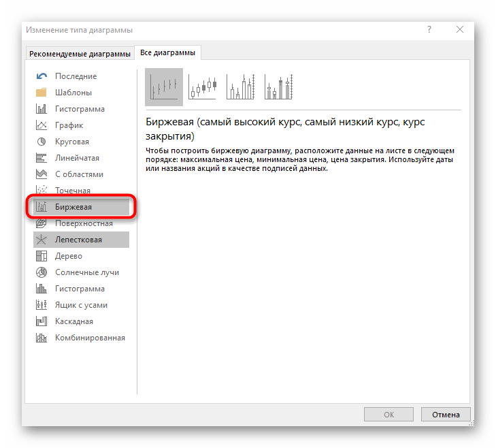The image size is (496, 448).
Task: Close the Изменение типа диаграммы dialog
Action: tap(460, 30)
